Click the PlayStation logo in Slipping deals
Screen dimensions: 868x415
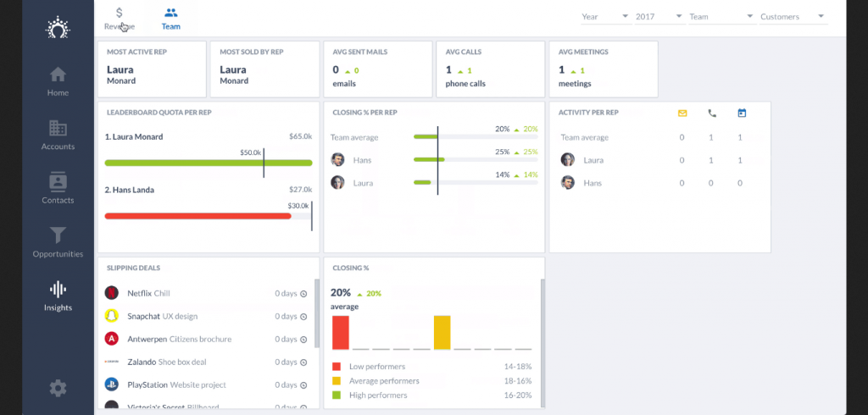tap(112, 384)
